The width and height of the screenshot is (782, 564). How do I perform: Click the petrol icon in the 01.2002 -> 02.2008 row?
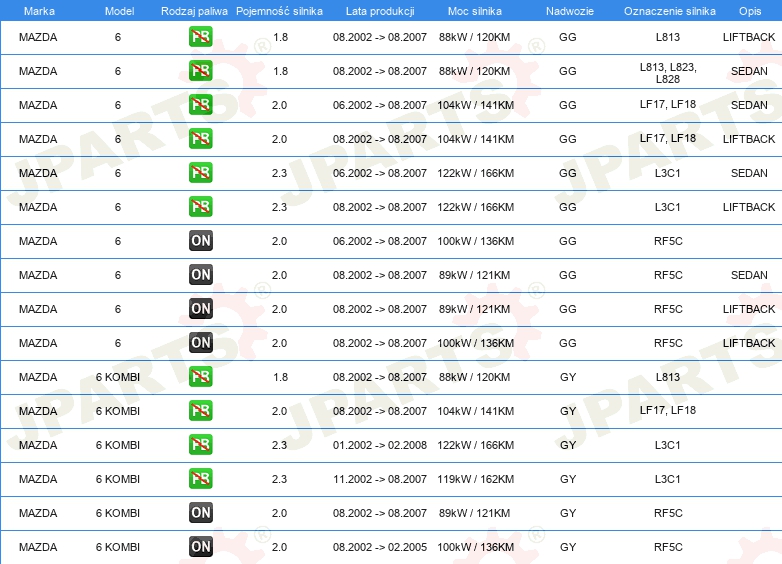click(x=200, y=445)
